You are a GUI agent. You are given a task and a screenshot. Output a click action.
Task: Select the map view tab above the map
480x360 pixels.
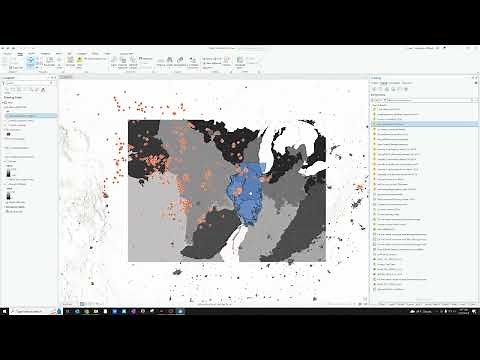[66, 77]
